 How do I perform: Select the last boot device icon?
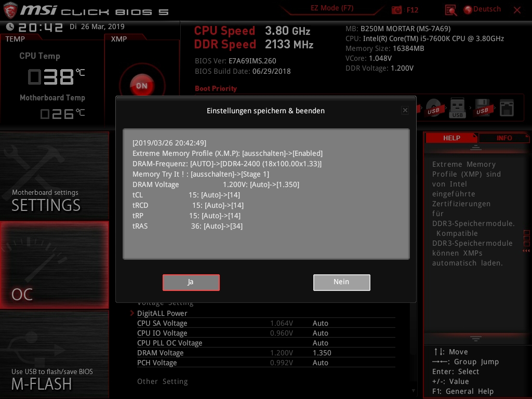[x=507, y=108]
